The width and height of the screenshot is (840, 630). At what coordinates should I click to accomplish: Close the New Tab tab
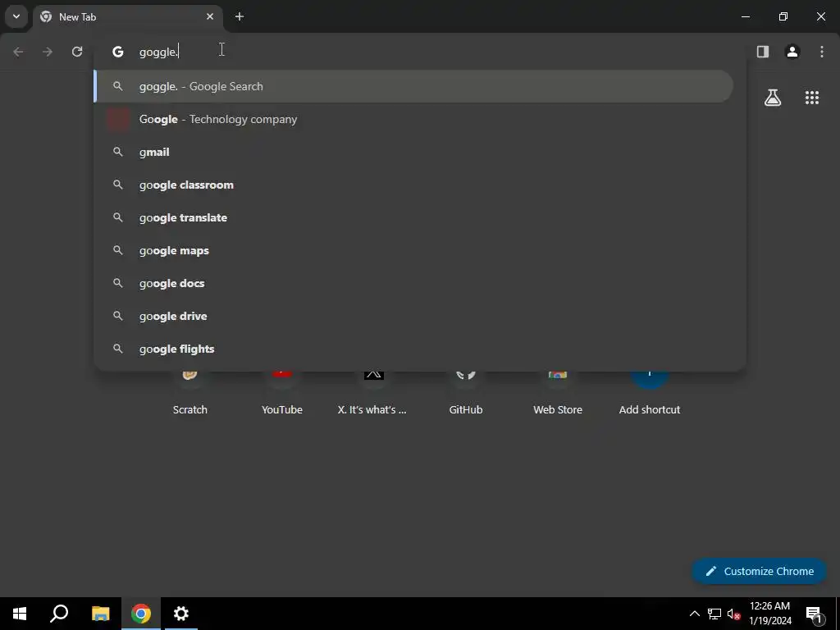pyautogui.click(x=210, y=16)
